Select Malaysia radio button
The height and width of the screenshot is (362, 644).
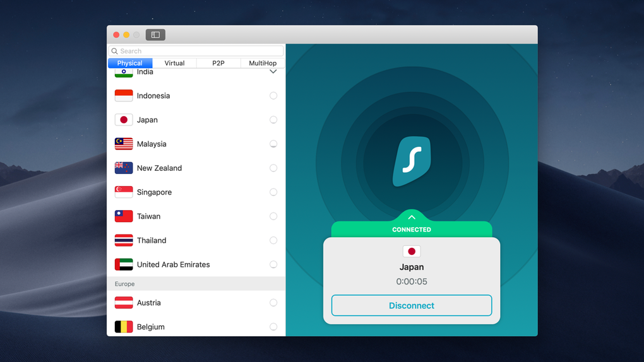pyautogui.click(x=273, y=144)
